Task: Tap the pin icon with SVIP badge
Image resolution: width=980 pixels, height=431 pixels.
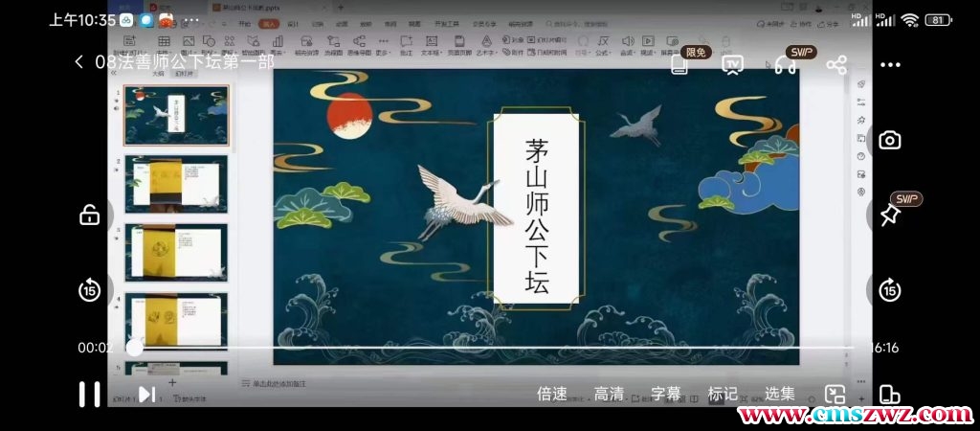Action: click(x=890, y=215)
